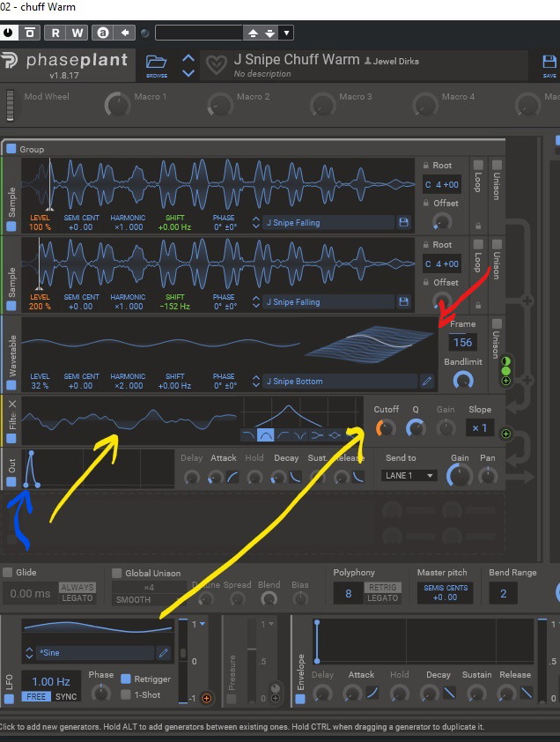
Task: Enable Loop on the second Sample
Action: pos(478,244)
